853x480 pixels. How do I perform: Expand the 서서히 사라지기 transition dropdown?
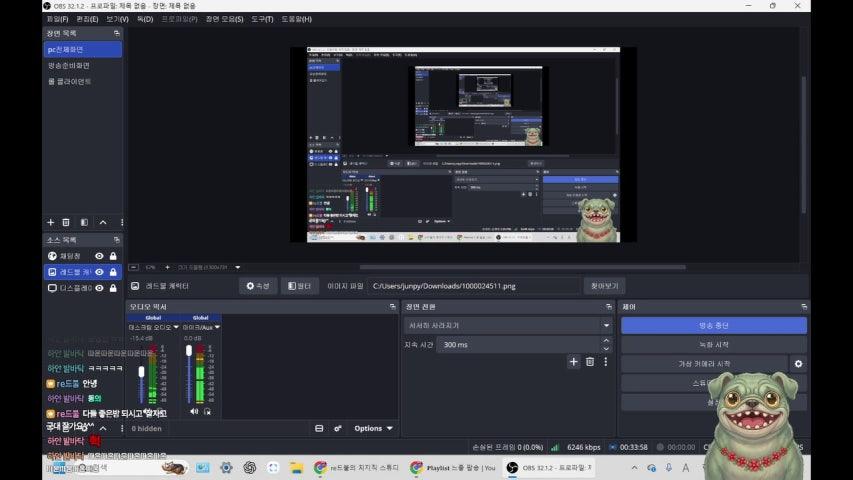point(606,325)
